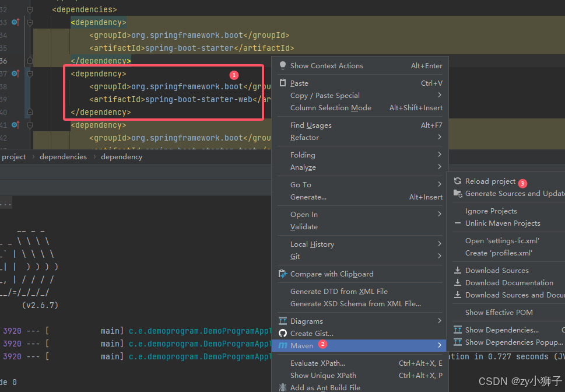Image resolution: width=565 pixels, height=392 pixels.
Task: Select Generate... menu entry
Action: click(x=360, y=197)
